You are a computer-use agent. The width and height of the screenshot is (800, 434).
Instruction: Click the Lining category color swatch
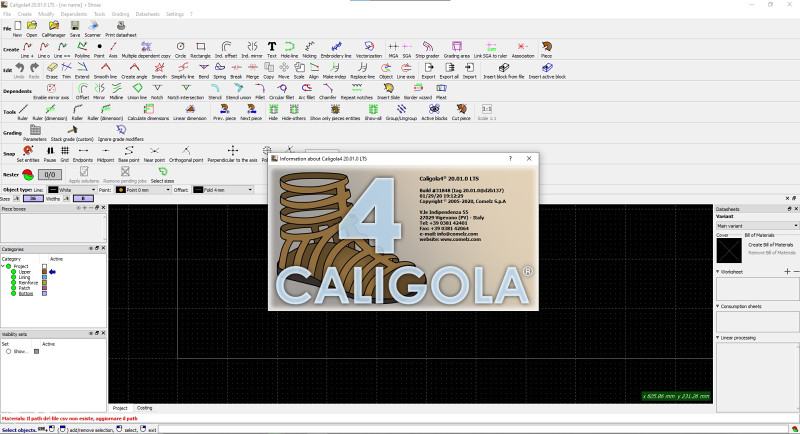[x=44, y=277]
